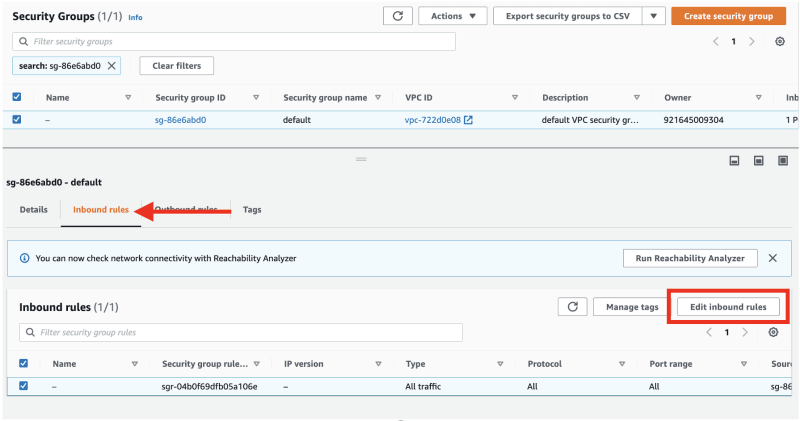Focus the Filter security group rules field
Image resolution: width=800 pixels, height=421 pixels.
coord(241,332)
